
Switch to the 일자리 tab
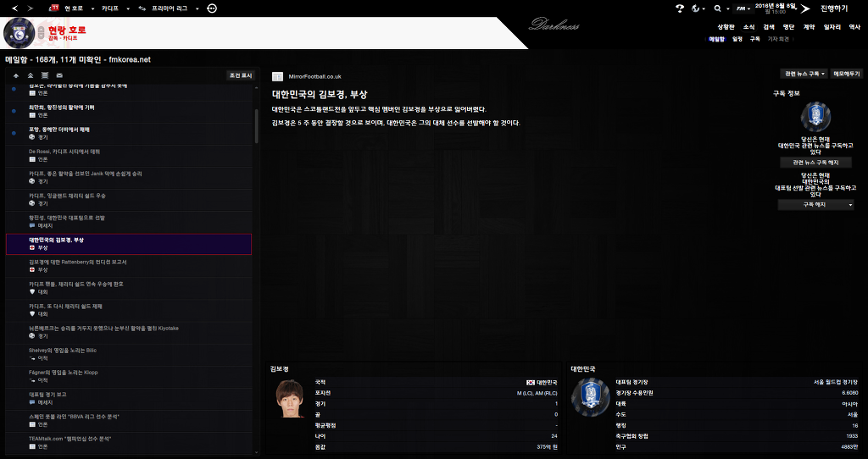[x=832, y=26]
